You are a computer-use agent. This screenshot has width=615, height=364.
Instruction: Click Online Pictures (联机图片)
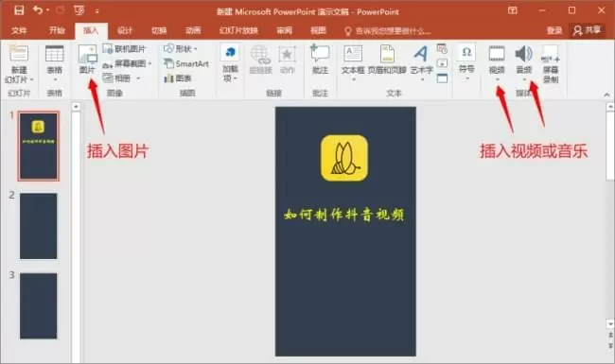coord(124,48)
